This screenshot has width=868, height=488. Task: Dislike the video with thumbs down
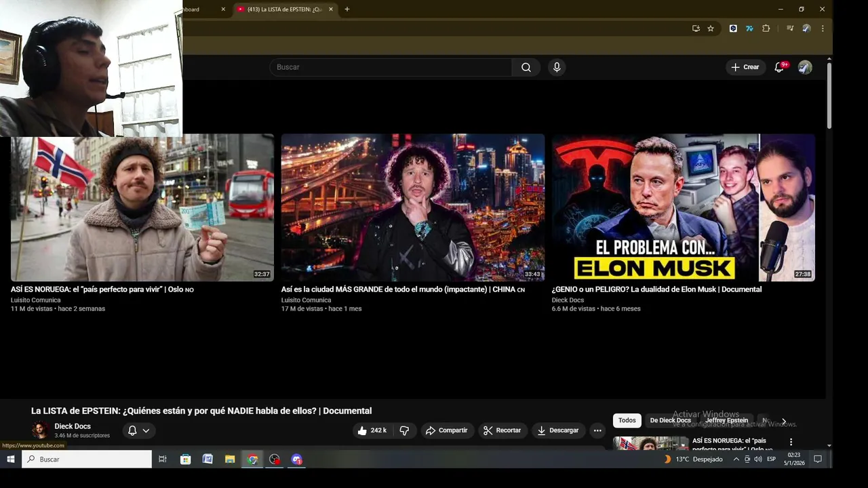coord(404,430)
